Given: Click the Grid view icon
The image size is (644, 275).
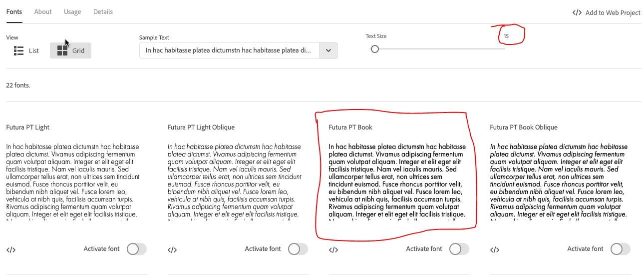Looking at the screenshot, I should pyautogui.click(x=62, y=50).
